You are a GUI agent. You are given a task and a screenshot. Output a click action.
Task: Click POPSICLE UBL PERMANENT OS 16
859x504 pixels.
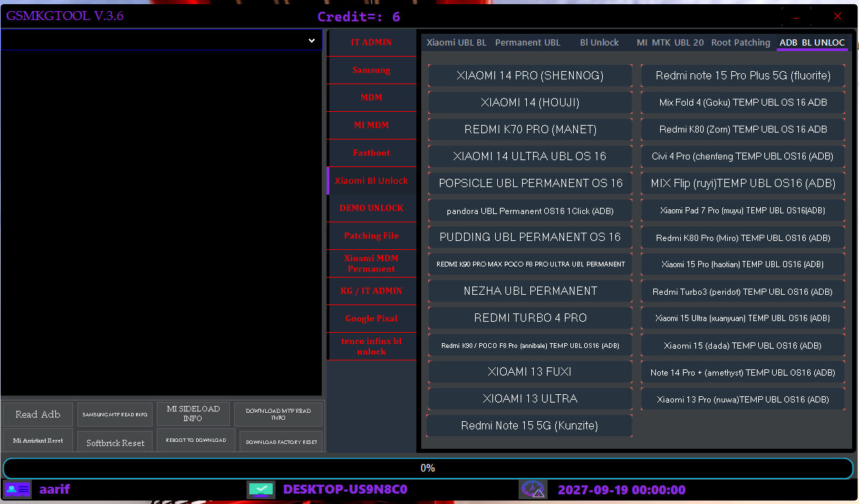coord(530,184)
